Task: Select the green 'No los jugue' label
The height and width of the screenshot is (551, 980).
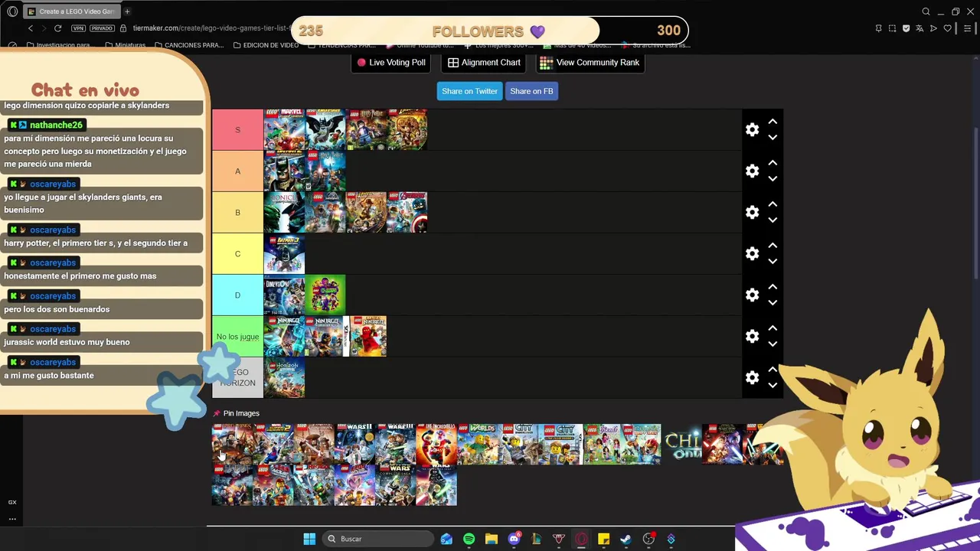Action: (237, 337)
